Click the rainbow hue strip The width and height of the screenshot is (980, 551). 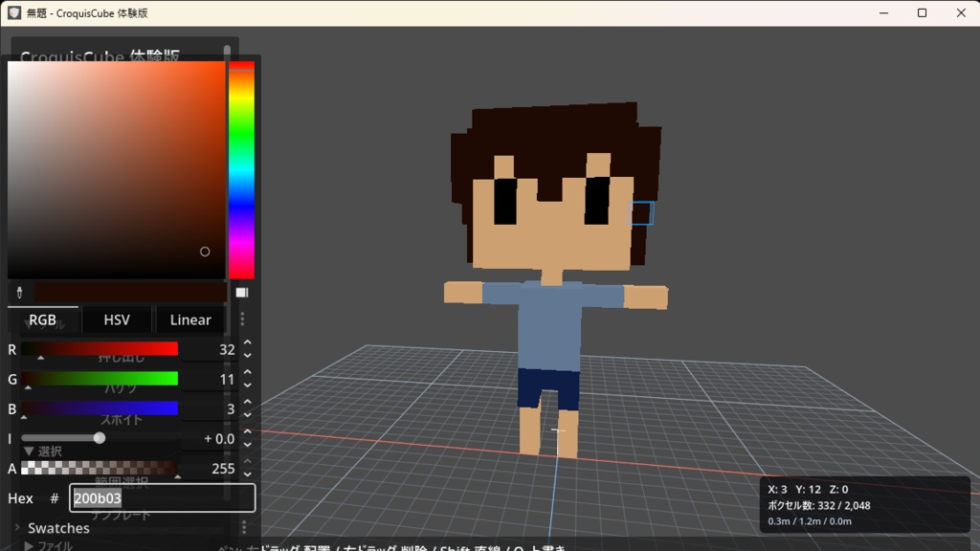coord(241,170)
